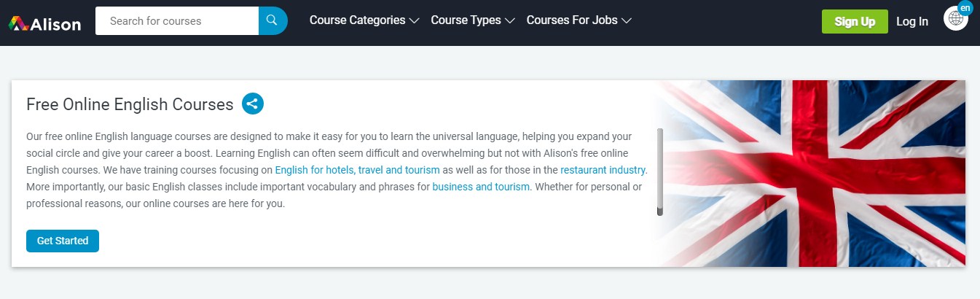Image resolution: width=980 pixels, height=299 pixels.
Task: Expand the Course Types chevron arrow
Action: (510, 21)
